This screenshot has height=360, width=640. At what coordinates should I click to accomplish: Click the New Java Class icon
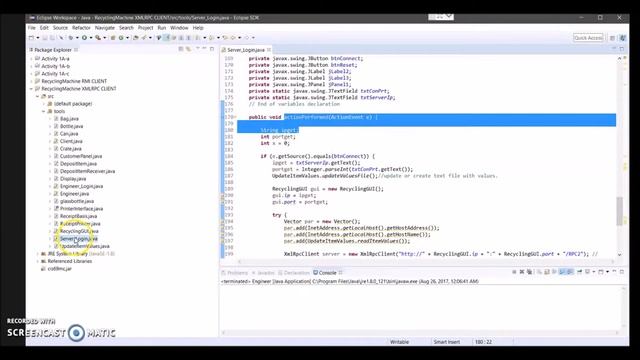click(x=121, y=38)
